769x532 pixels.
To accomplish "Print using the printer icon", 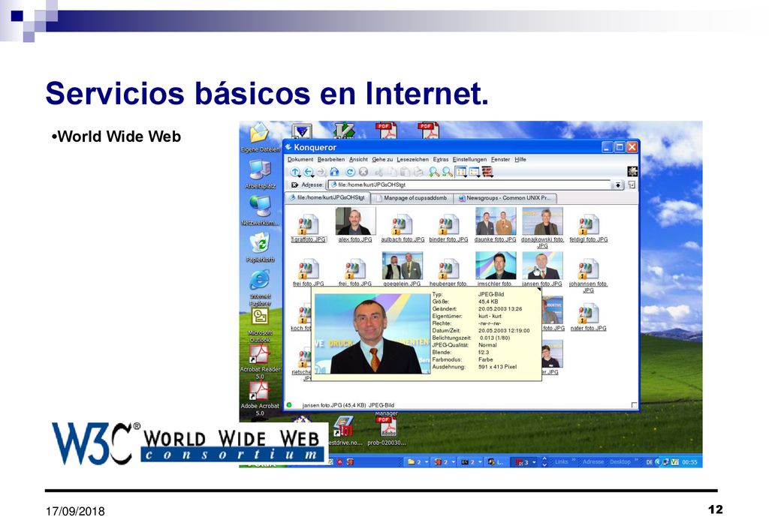I will point(418,172).
